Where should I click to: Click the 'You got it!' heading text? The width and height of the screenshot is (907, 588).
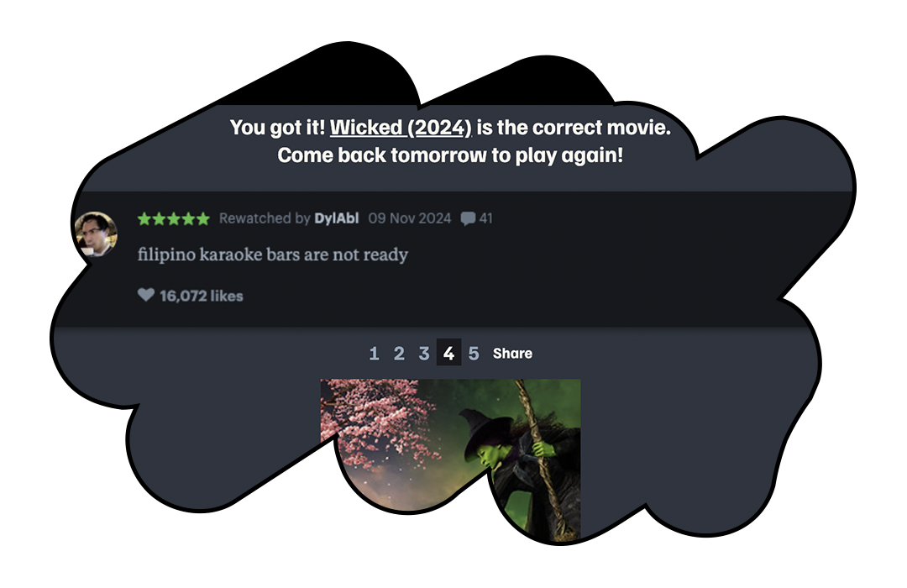tap(277, 128)
